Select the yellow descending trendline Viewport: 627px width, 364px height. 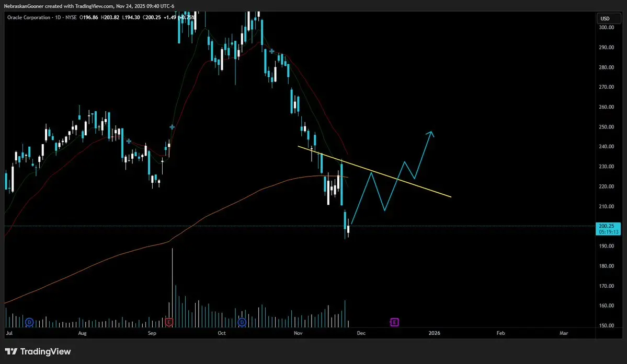pos(374,172)
